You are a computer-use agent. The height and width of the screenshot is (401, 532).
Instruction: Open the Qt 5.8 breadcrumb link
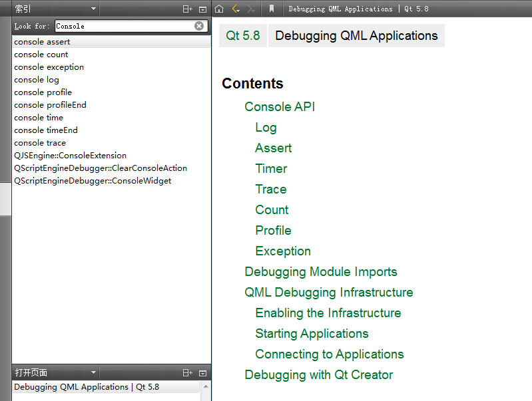click(x=243, y=36)
